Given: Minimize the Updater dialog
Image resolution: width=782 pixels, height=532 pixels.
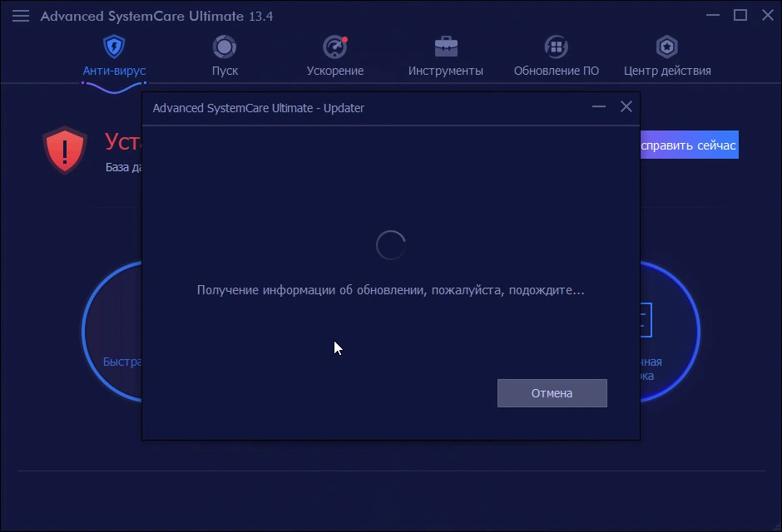Looking at the screenshot, I should [x=599, y=106].
